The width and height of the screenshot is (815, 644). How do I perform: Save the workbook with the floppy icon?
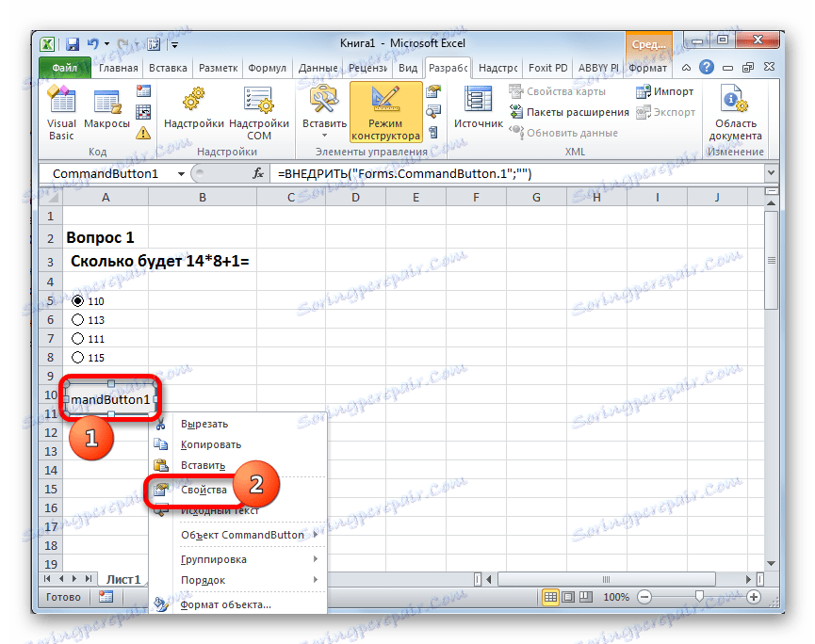coord(73,44)
